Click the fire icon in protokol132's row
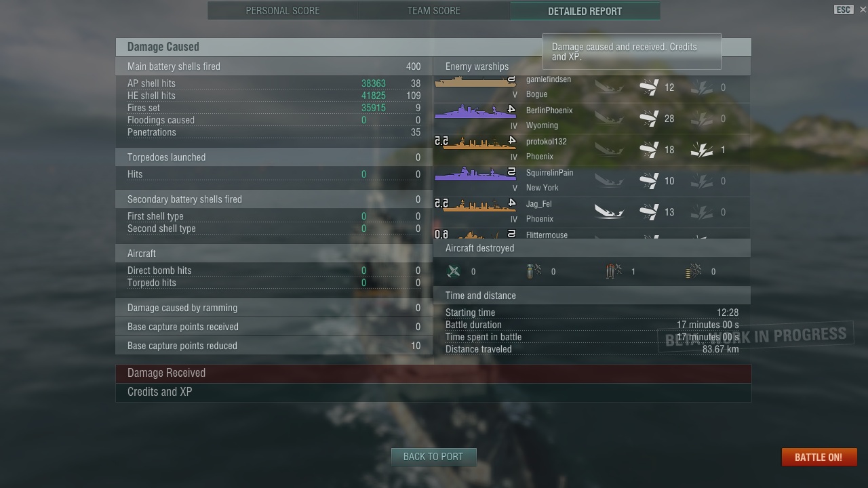 tap(702, 150)
